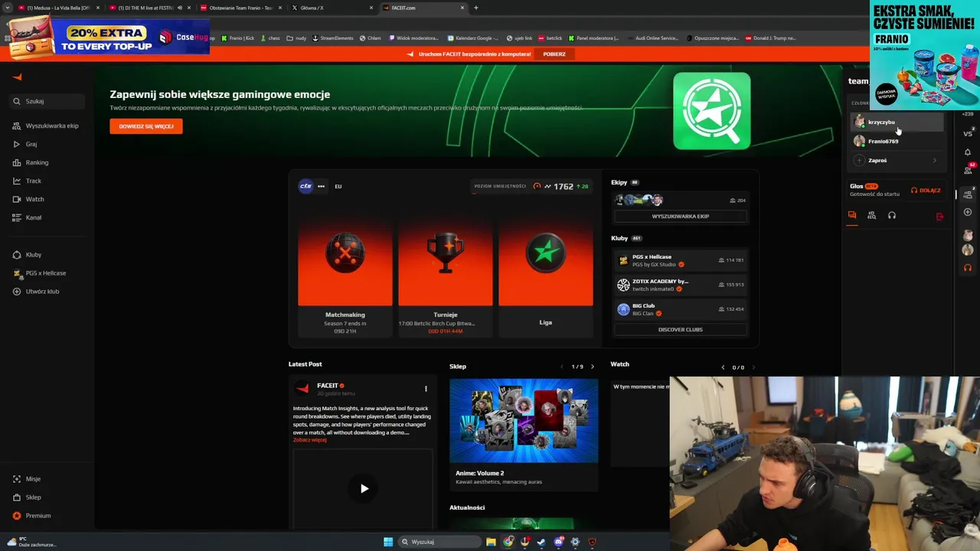
Task: Open the Turnieje card
Action: tap(446, 269)
